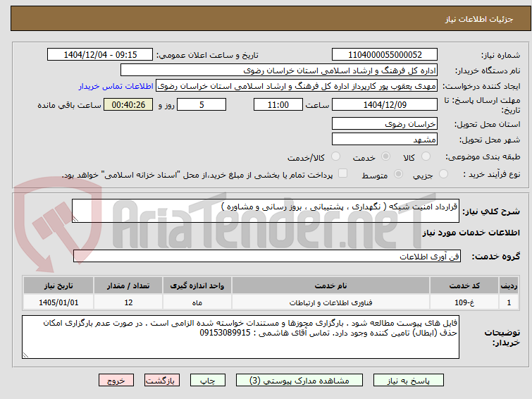Click the نام خدمت column header
532x399 pixels.
tap(330, 286)
